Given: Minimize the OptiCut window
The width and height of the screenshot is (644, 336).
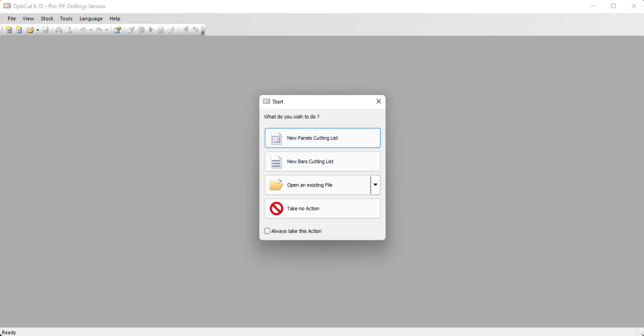Looking at the screenshot, I should point(592,6).
